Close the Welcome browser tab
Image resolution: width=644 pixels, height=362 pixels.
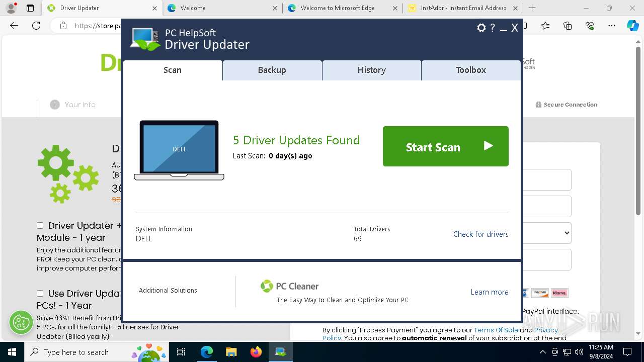tap(275, 8)
